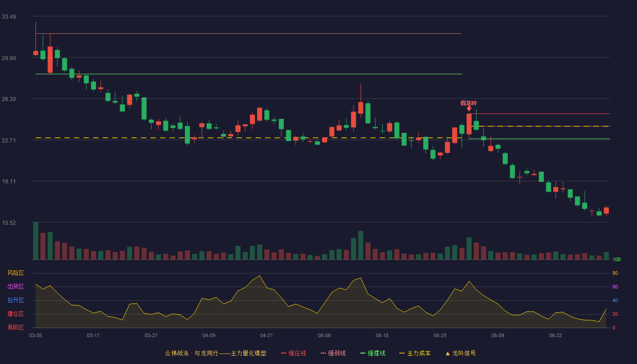
Task: Select the 建仓区 zone label
Action: click(x=15, y=314)
